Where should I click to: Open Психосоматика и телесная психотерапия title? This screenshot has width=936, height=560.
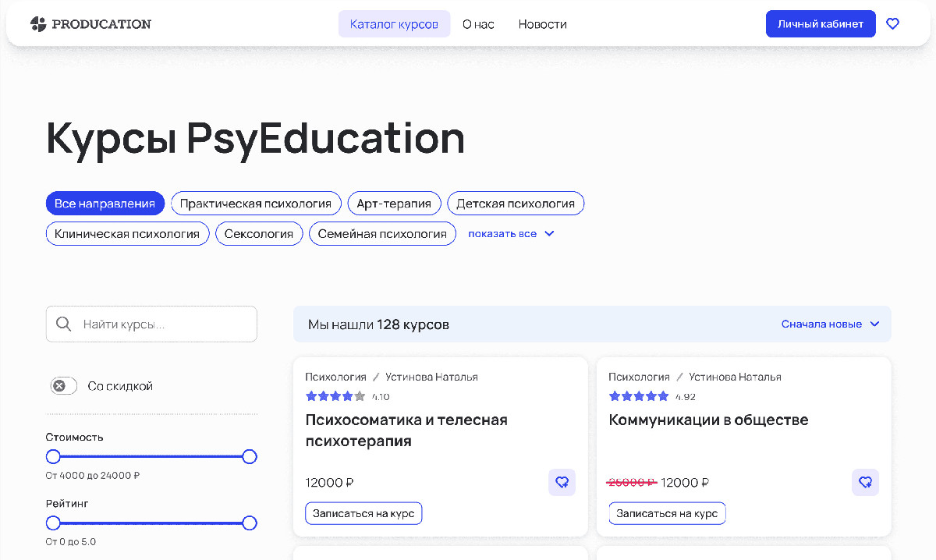(406, 431)
